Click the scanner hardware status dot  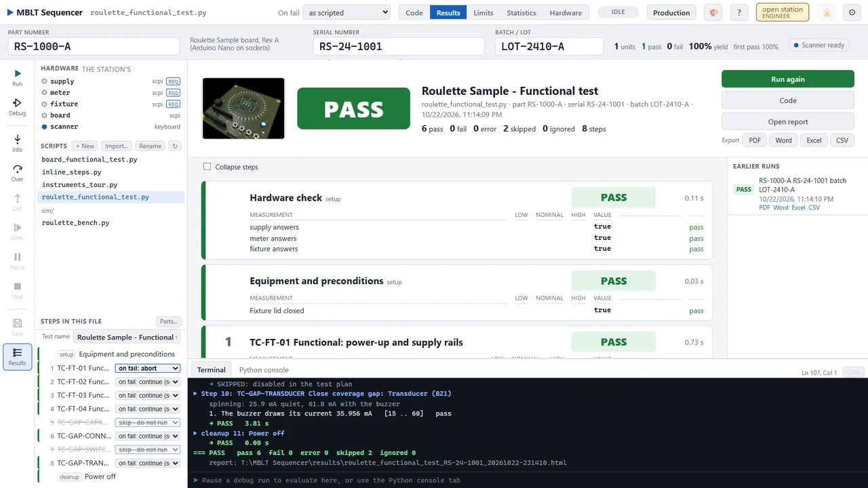pyautogui.click(x=44, y=127)
